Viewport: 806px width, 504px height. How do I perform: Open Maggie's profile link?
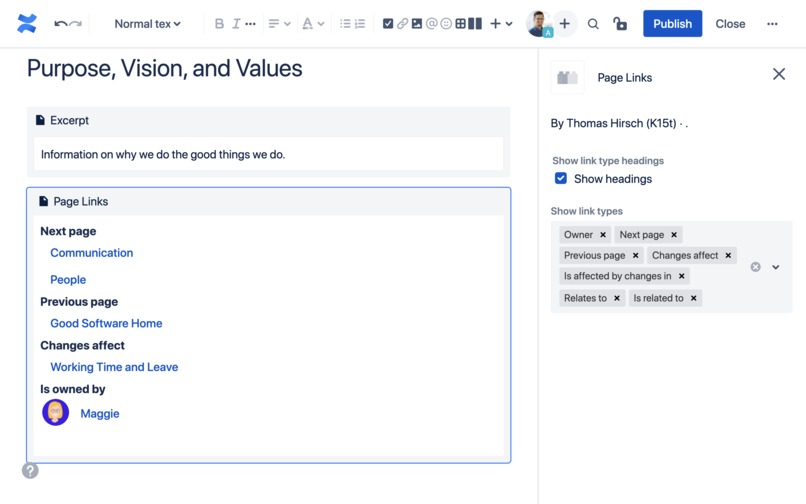pos(100,413)
